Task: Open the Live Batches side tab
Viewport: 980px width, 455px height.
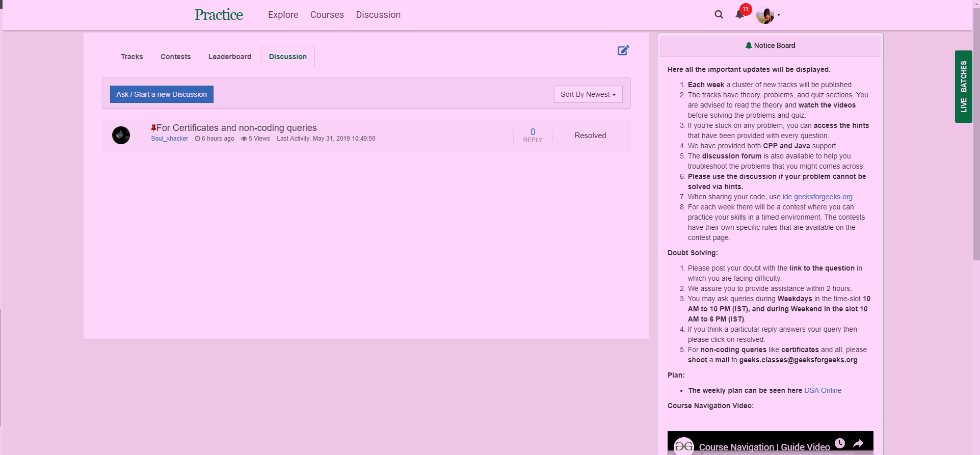Action: coord(964,87)
